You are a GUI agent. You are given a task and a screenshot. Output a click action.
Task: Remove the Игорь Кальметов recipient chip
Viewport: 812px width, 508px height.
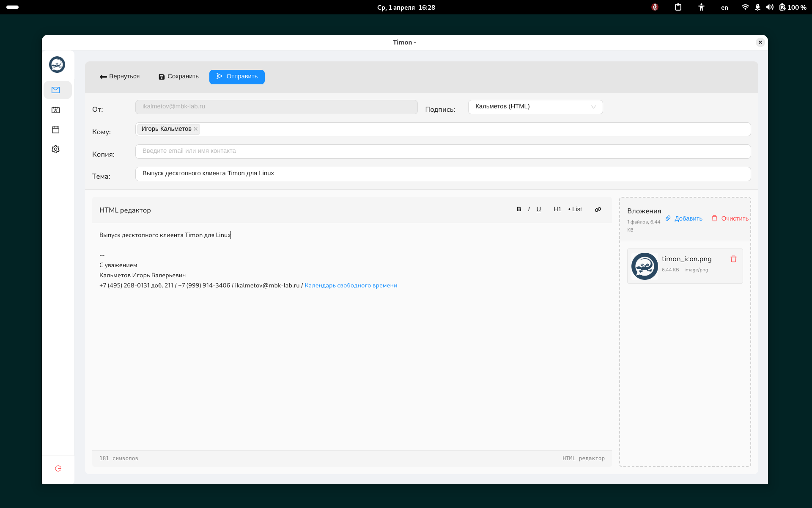tap(196, 129)
